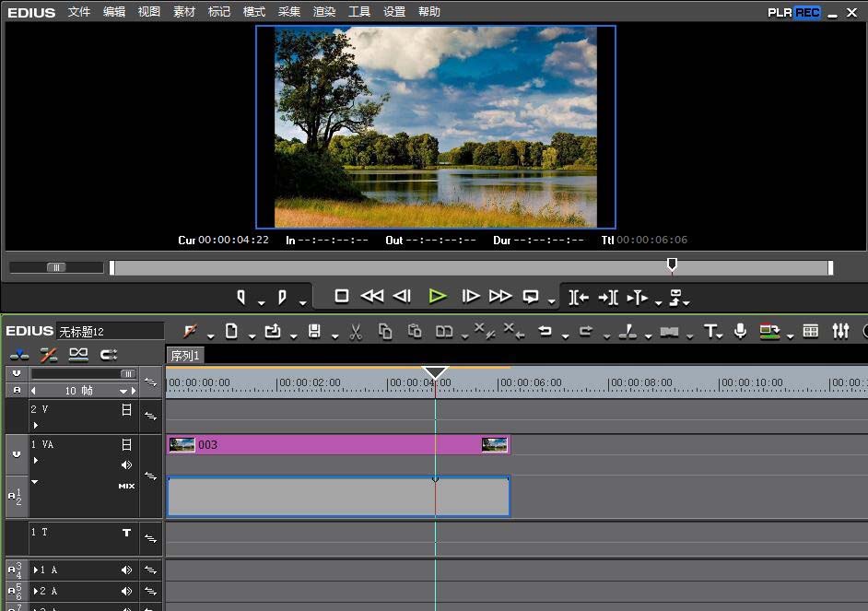Open drop-down beside Set Out marker
Screen dimensions: 868x611
pyautogui.click(x=302, y=302)
